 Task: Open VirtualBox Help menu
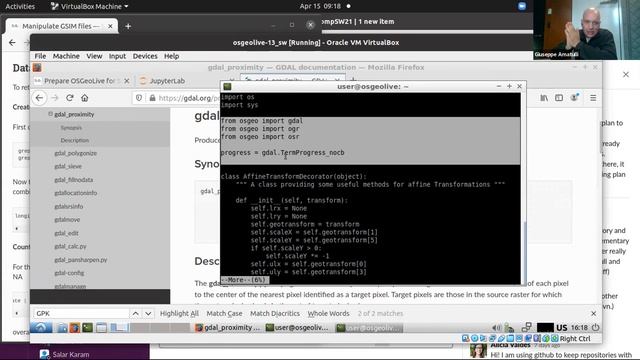(x=171, y=56)
